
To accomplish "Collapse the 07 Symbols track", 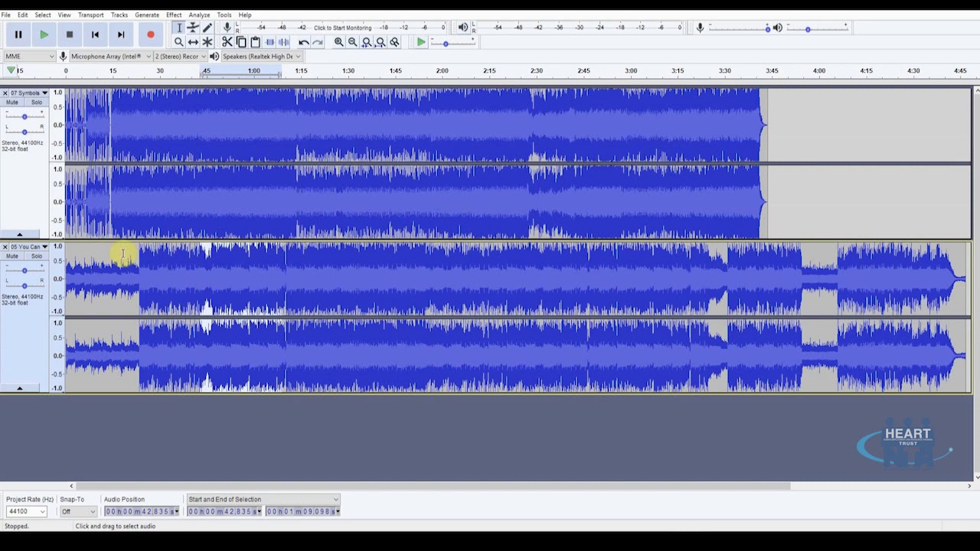I will click(x=20, y=234).
